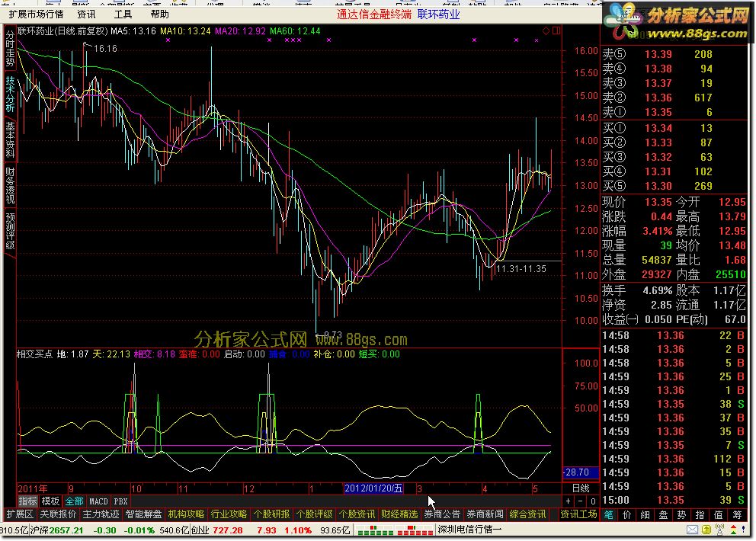Open the 扩展区 bottom tab
The image size is (756, 541).
tap(21, 514)
